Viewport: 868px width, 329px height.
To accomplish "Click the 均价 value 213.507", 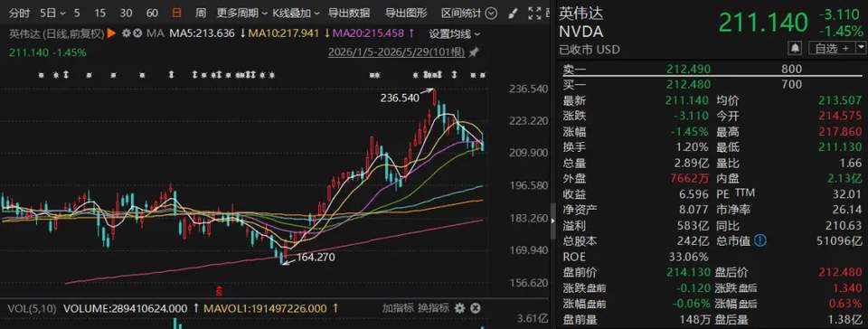I will [x=840, y=100].
